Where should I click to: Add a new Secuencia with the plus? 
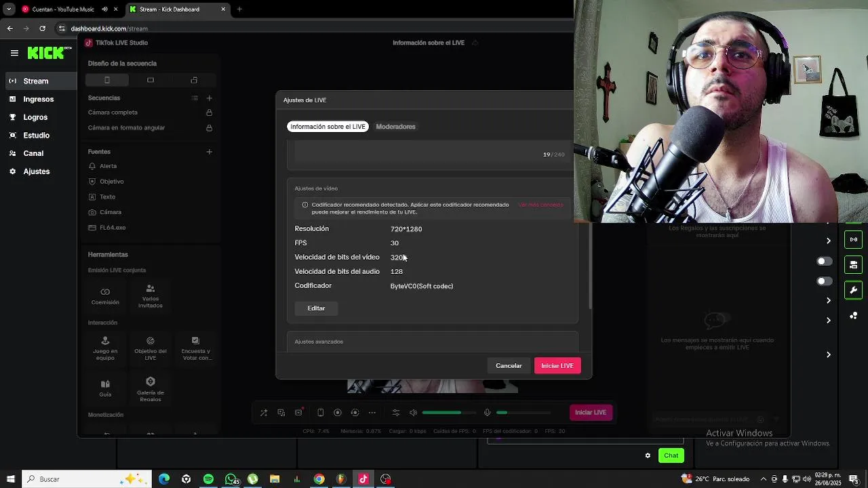209,98
